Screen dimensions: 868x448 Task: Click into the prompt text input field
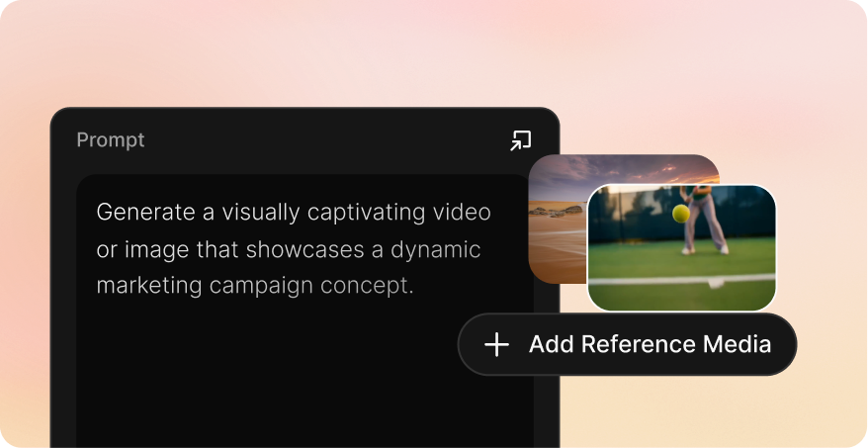coord(305,311)
